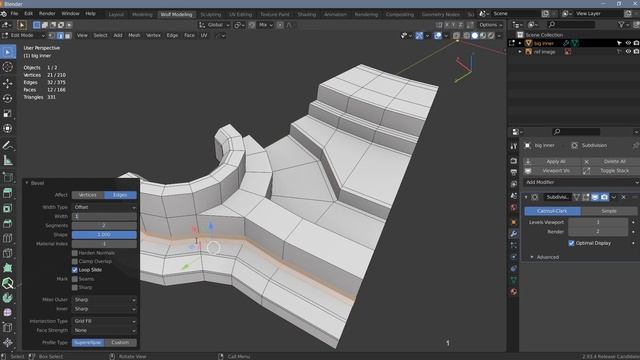
Task: Open the Output properties tab
Action: 513,173
